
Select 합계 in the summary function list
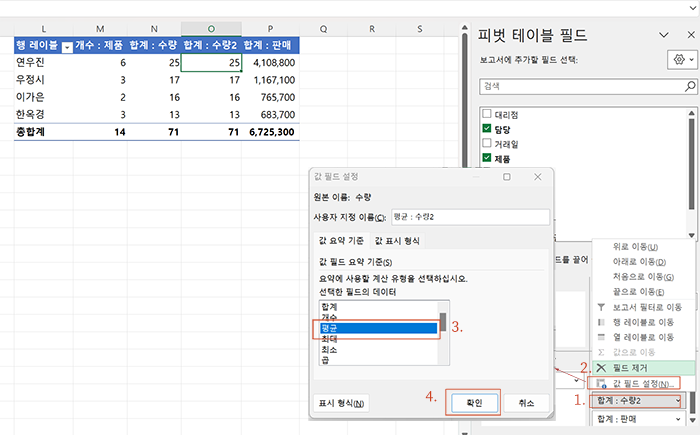click(x=379, y=307)
